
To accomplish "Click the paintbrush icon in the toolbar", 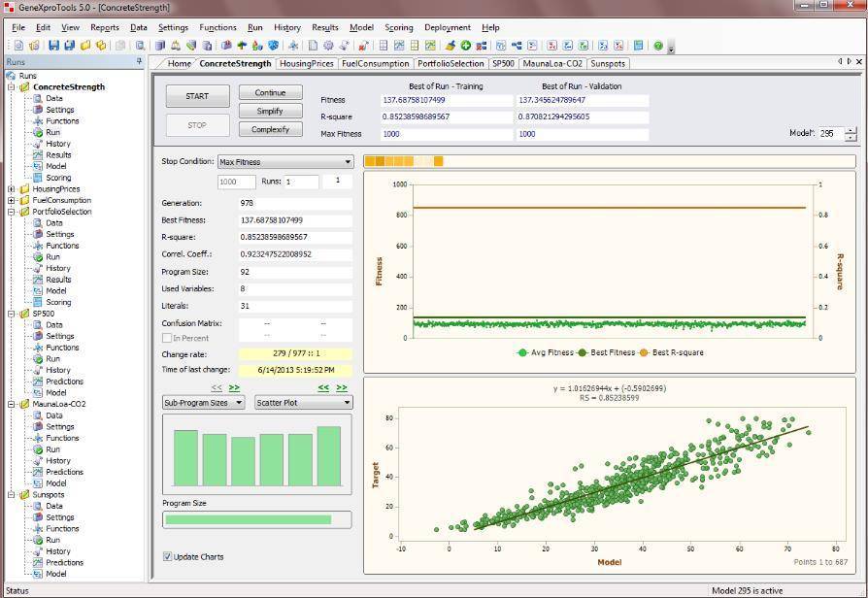I will (x=450, y=46).
